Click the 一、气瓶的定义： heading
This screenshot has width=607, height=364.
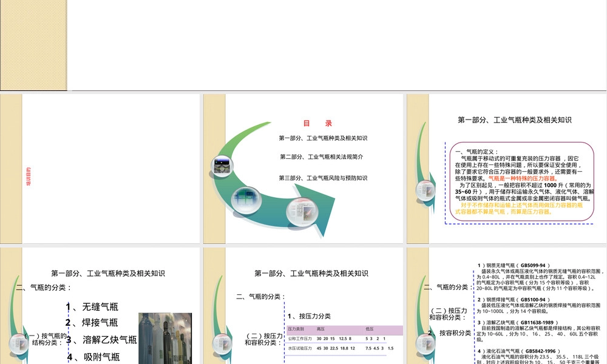pyautogui.click(x=477, y=152)
